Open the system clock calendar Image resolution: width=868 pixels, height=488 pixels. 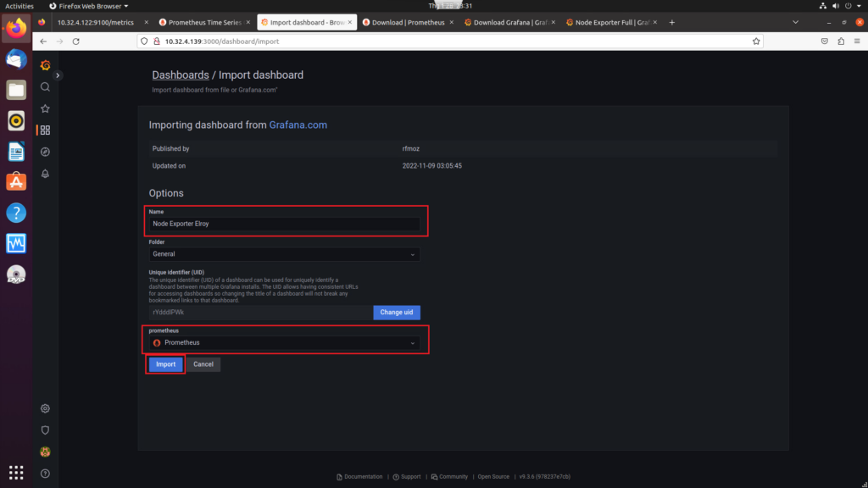tap(450, 6)
